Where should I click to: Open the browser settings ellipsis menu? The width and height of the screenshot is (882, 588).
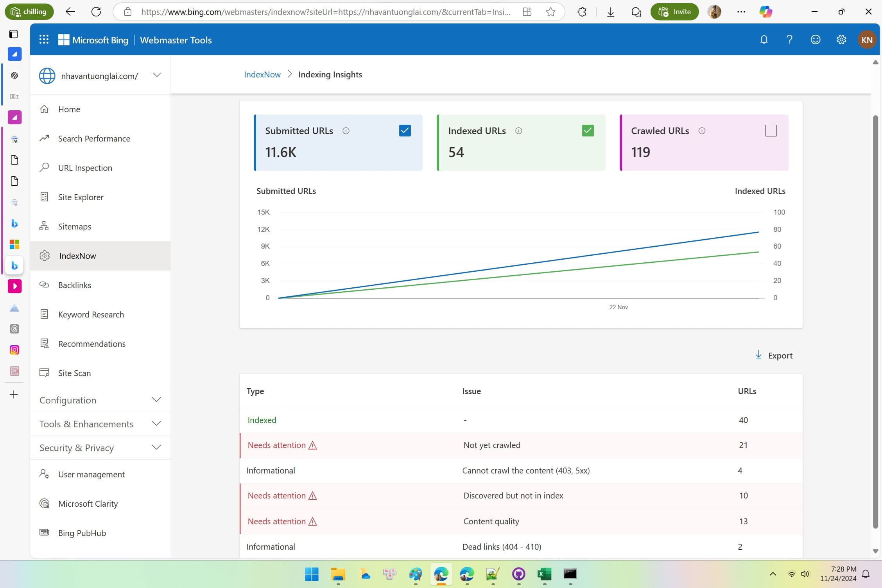coord(741,12)
